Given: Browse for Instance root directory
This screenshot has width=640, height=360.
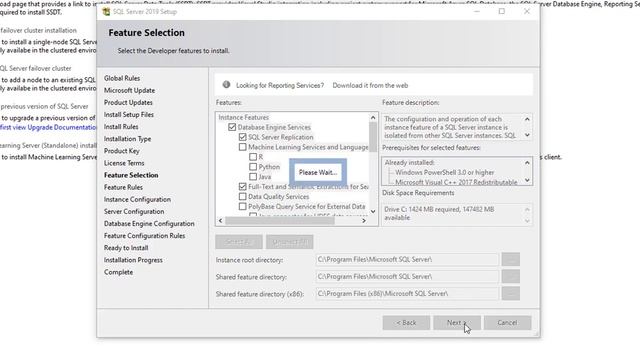Looking at the screenshot, I should point(511,260).
